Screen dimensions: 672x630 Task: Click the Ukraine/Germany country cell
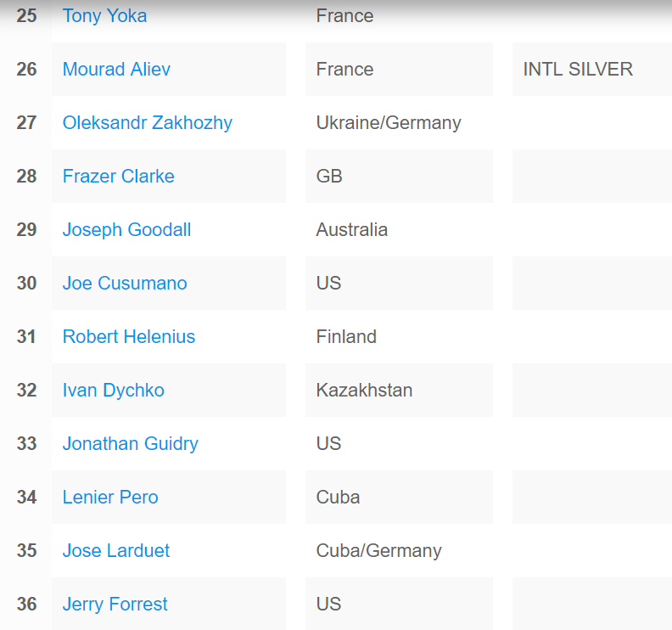pos(389,123)
